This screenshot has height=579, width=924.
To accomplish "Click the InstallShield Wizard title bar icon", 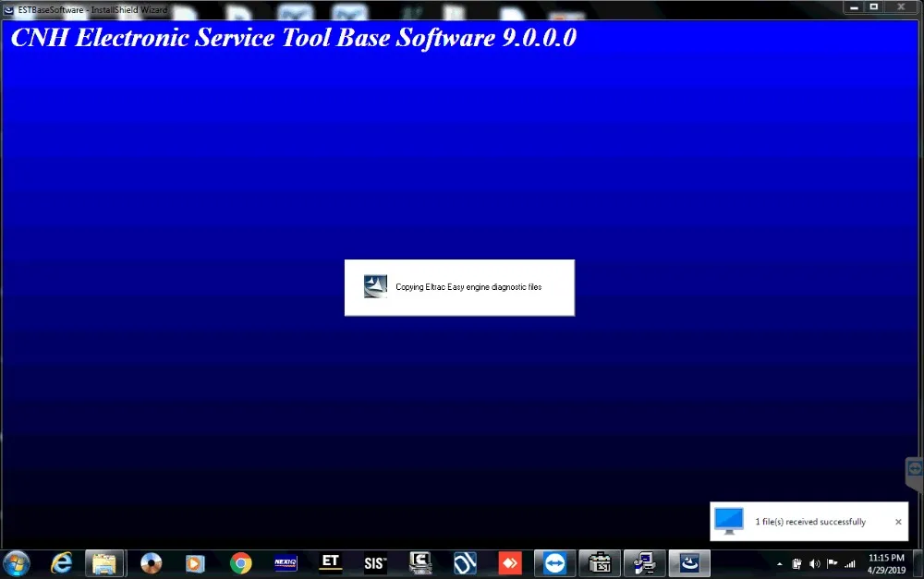I will tap(9, 9).
